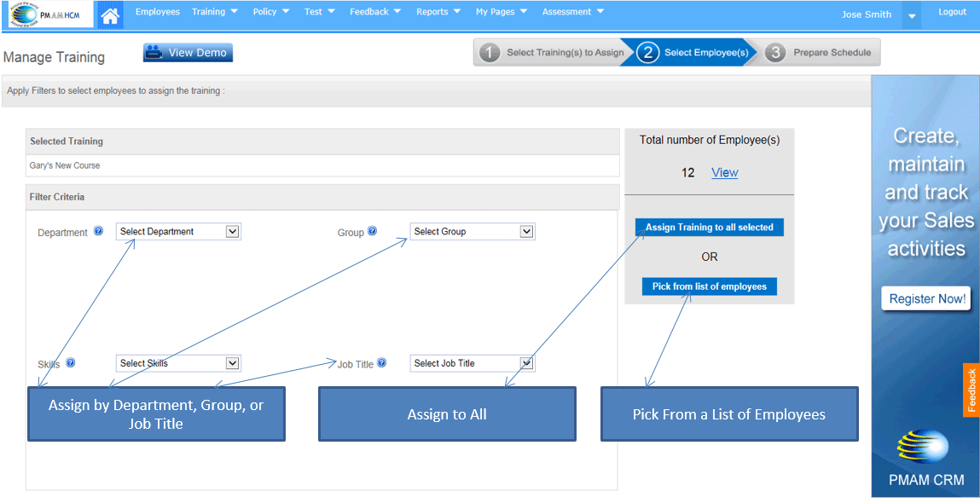Click the Home icon in navigation bar
The width and height of the screenshot is (980, 503).
[x=109, y=14]
